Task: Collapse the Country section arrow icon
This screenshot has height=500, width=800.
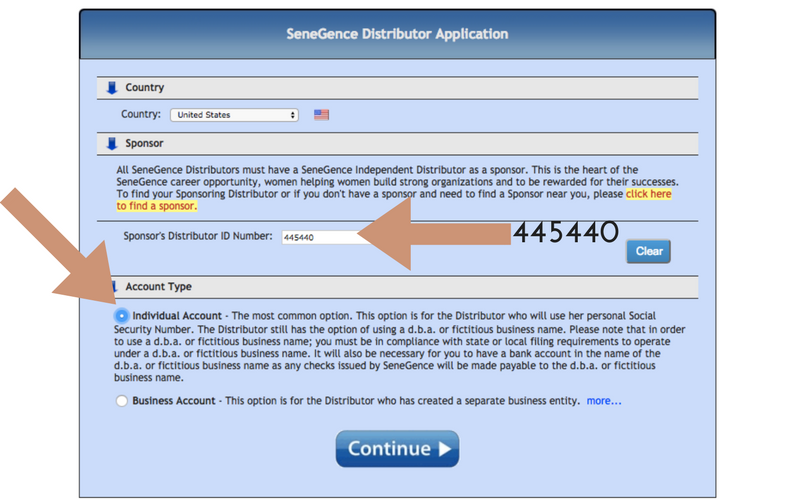Action: click(x=112, y=88)
